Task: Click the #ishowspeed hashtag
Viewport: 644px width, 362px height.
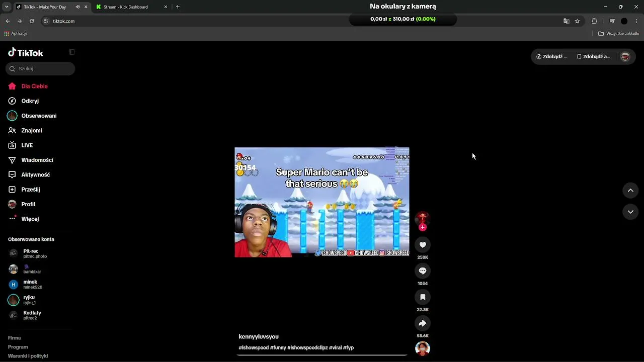Action: [254, 347]
